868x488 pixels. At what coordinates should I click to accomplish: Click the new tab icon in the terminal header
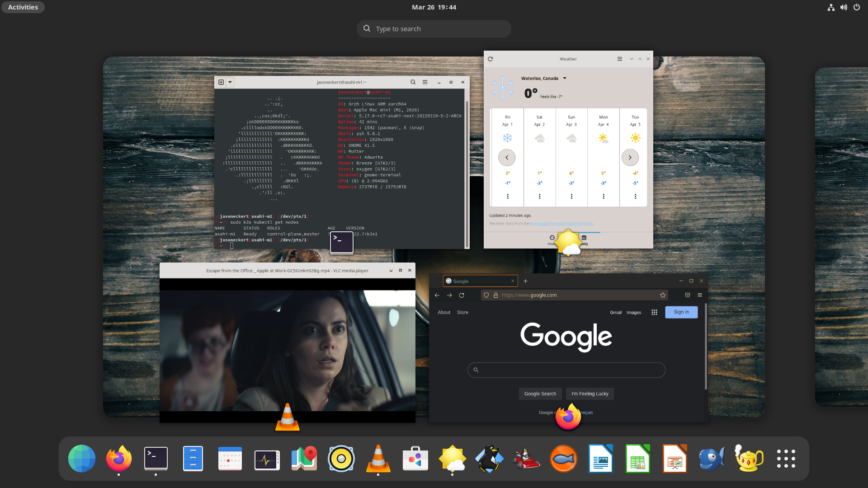pos(221,82)
